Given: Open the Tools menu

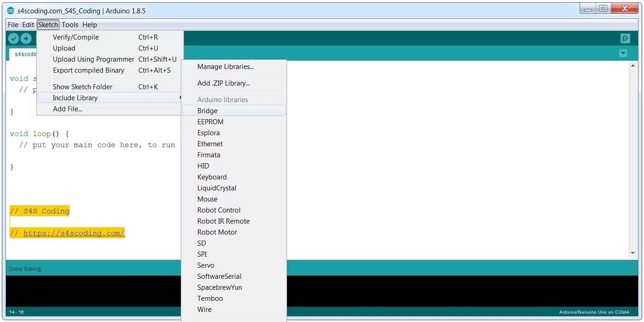Looking at the screenshot, I should pos(70,25).
